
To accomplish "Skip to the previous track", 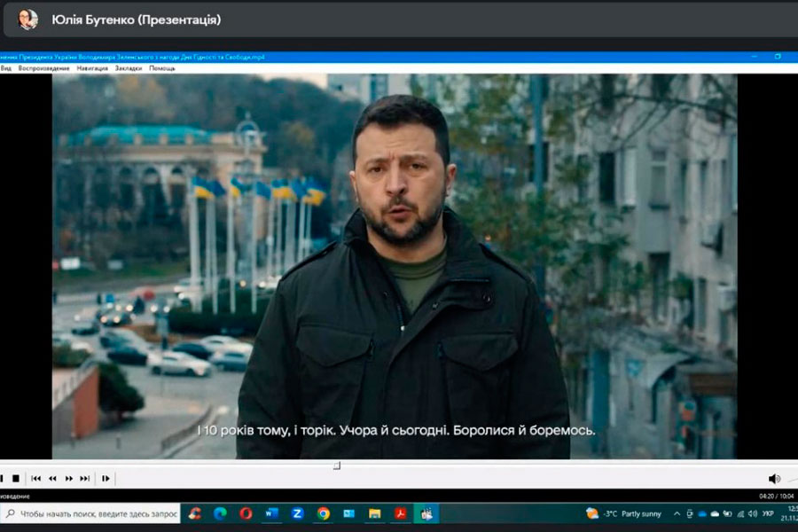I will pos(36,479).
